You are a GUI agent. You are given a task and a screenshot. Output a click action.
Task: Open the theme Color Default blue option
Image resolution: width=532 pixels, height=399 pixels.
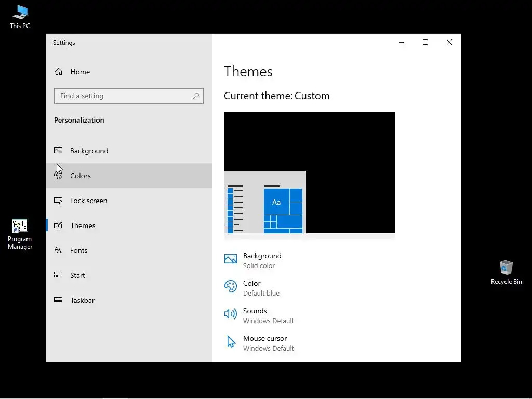point(252,288)
